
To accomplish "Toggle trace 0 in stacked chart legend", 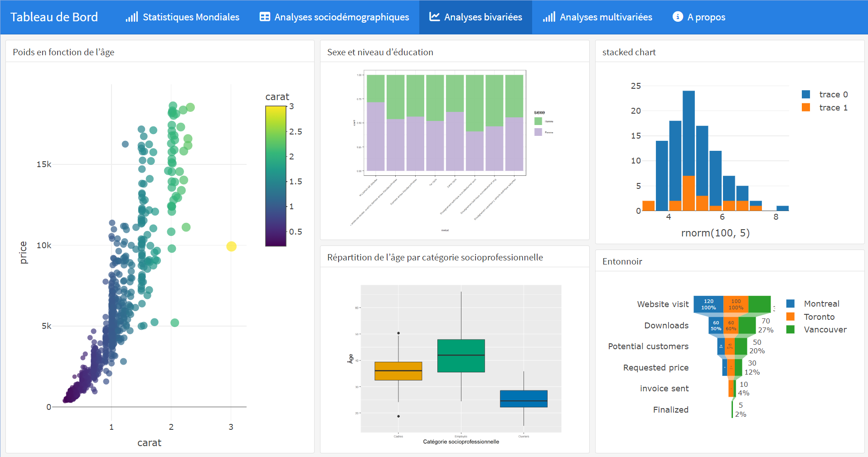I will (x=833, y=95).
